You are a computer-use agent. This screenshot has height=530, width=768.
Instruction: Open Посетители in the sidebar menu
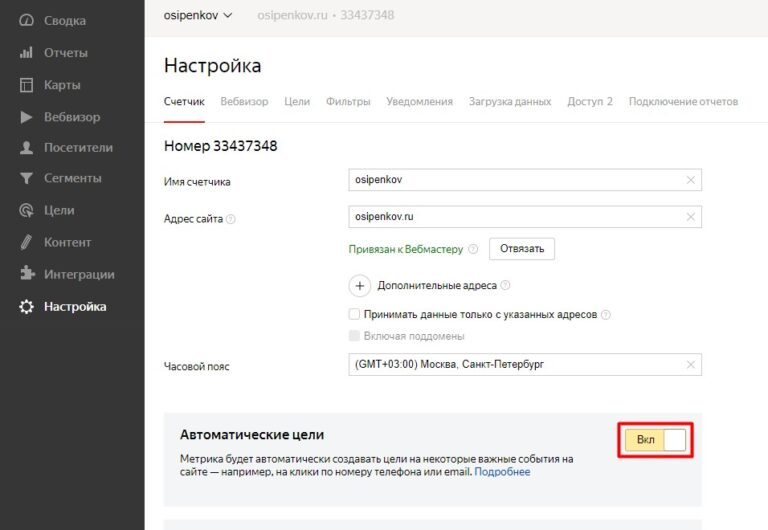pos(78,147)
